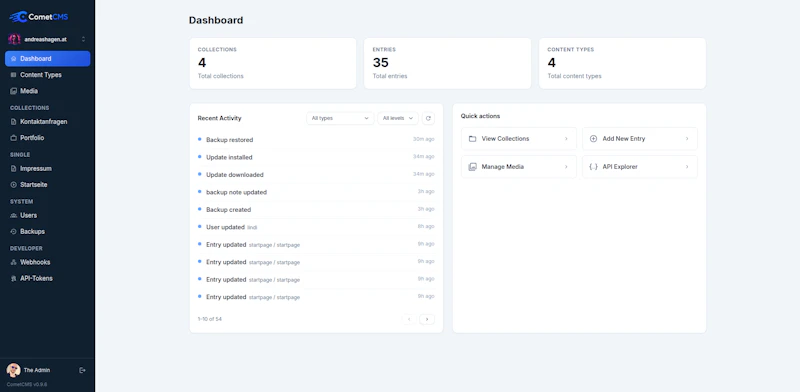Screen dimensions: 800x392
Task: Select the Backup created activity row
Action: click(316, 210)
